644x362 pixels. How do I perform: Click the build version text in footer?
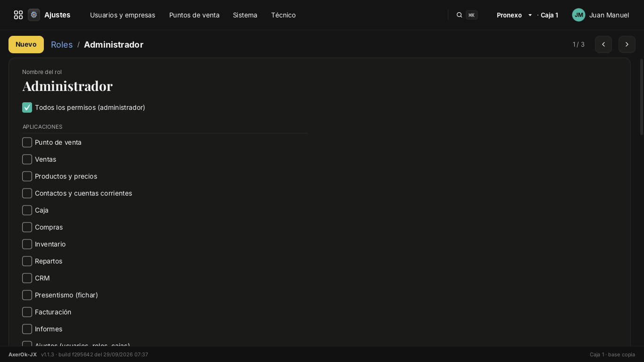pos(95,354)
